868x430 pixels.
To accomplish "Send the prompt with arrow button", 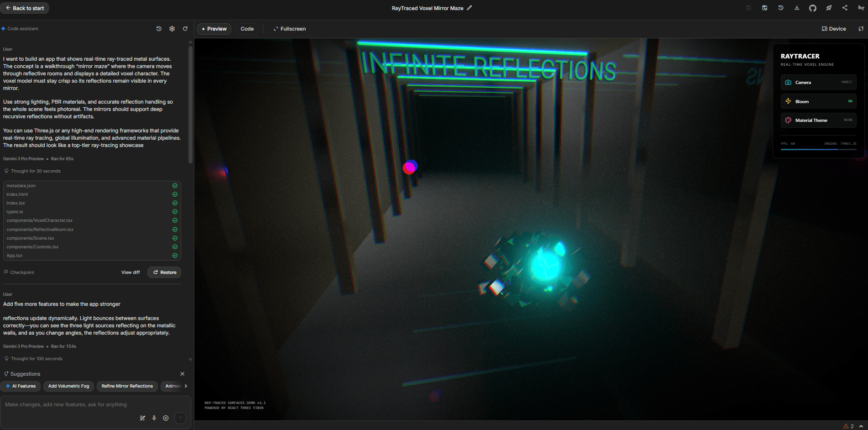I will point(180,418).
